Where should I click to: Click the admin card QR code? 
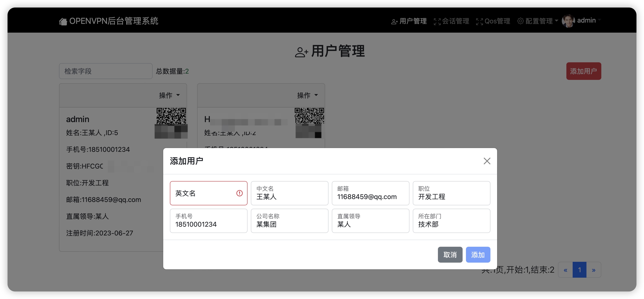pyautogui.click(x=171, y=116)
